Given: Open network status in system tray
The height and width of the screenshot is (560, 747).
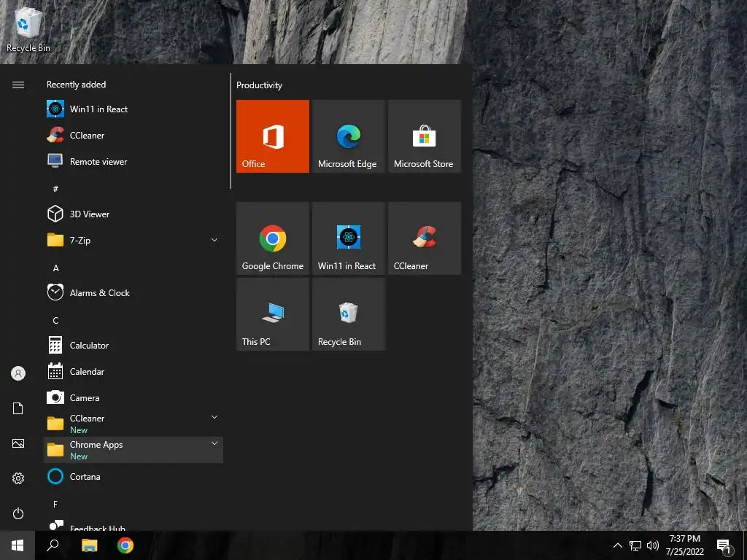Looking at the screenshot, I should pos(635,545).
